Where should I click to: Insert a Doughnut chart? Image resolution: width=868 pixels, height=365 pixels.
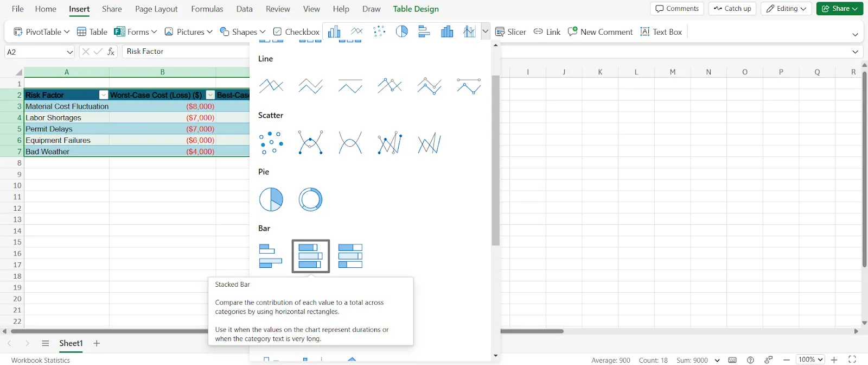[311, 199]
